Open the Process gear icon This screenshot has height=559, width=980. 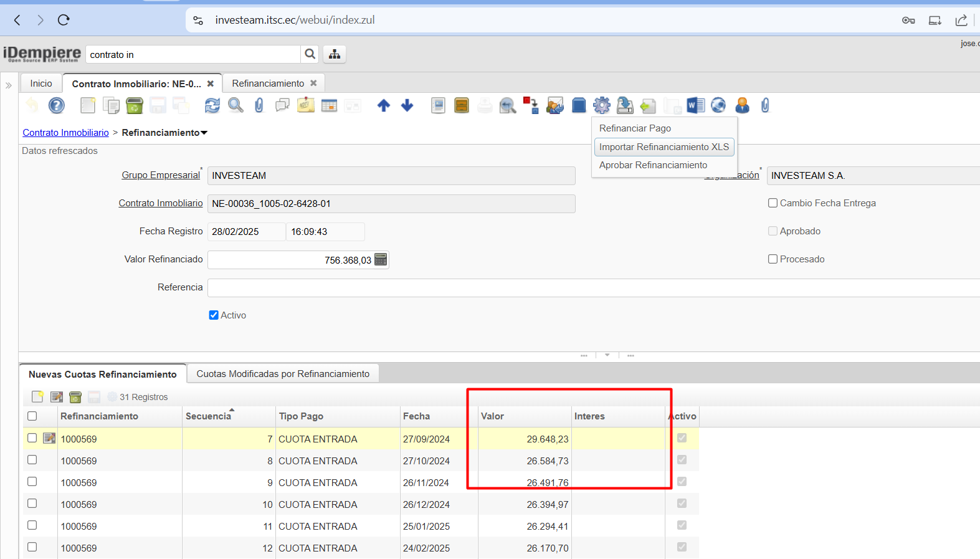click(601, 106)
